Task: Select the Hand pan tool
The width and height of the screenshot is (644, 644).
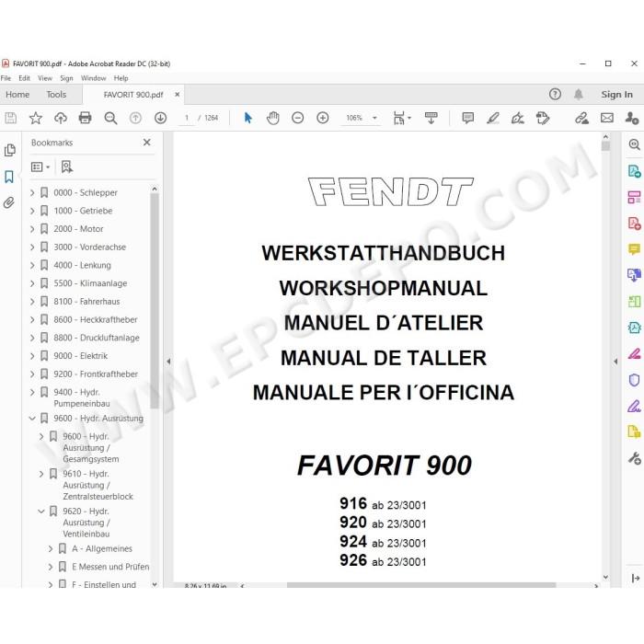Action: pyautogui.click(x=272, y=119)
